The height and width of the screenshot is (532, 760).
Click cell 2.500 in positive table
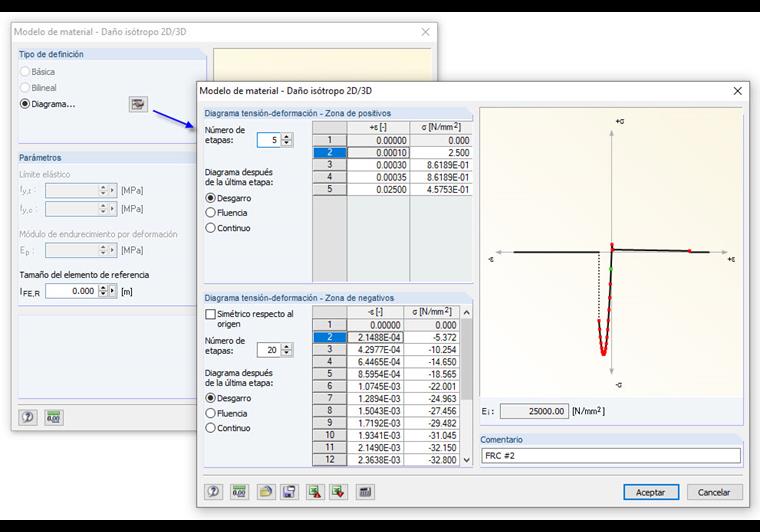(441, 153)
